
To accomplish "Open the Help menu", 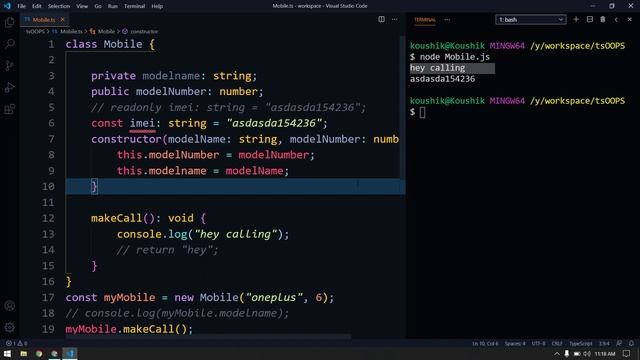I will (x=157, y=6).
